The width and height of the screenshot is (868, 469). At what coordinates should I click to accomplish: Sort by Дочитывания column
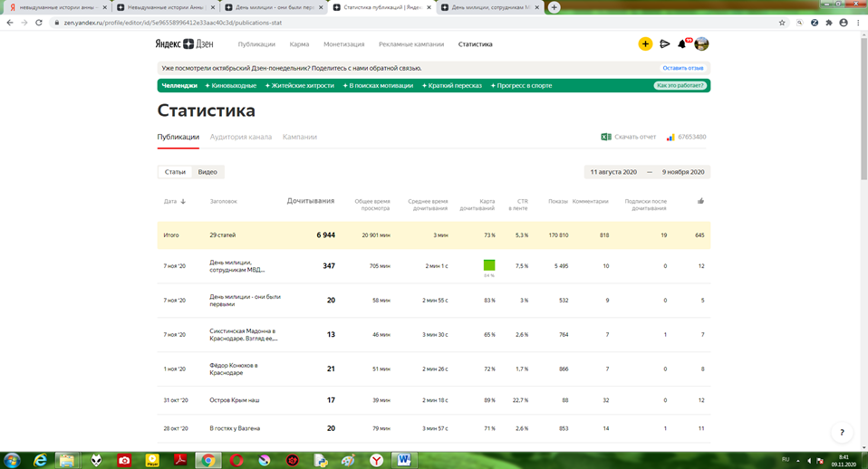[311, 201]
